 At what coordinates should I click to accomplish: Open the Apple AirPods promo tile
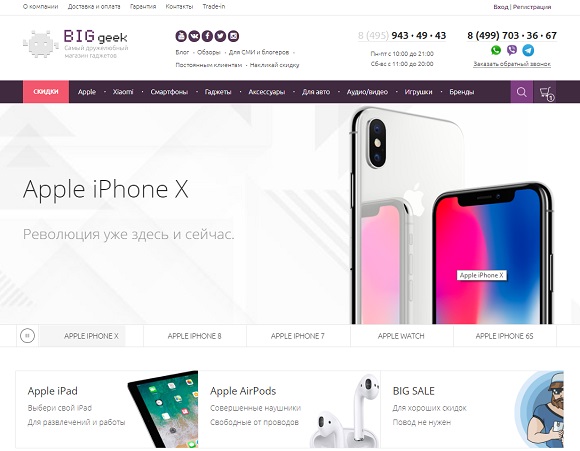pyautogui.click(x=289, y=409)
